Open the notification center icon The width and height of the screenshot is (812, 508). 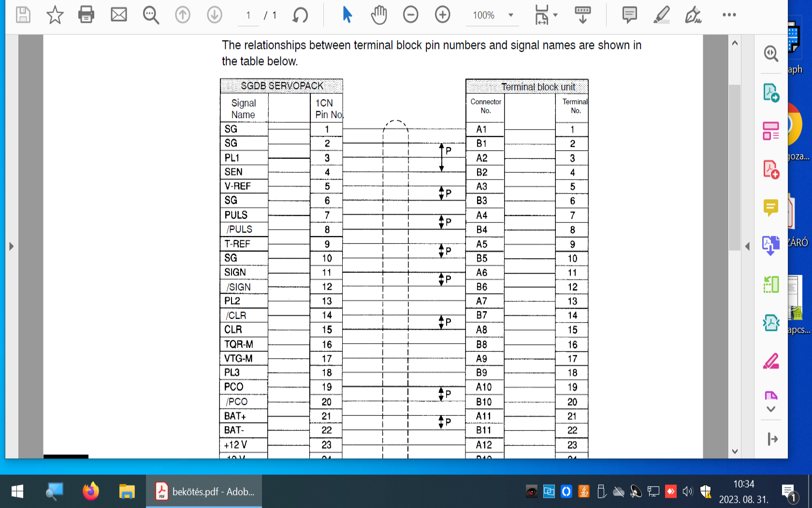pos(789,492)
